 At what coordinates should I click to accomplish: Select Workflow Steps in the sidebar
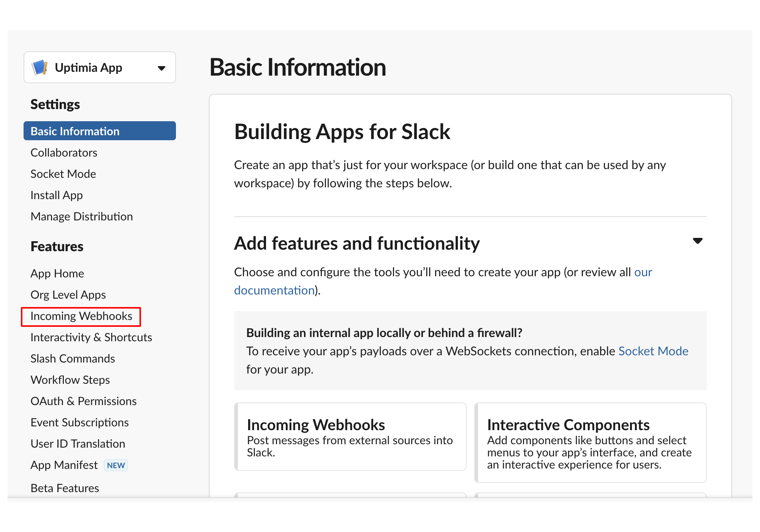point(70,380)
